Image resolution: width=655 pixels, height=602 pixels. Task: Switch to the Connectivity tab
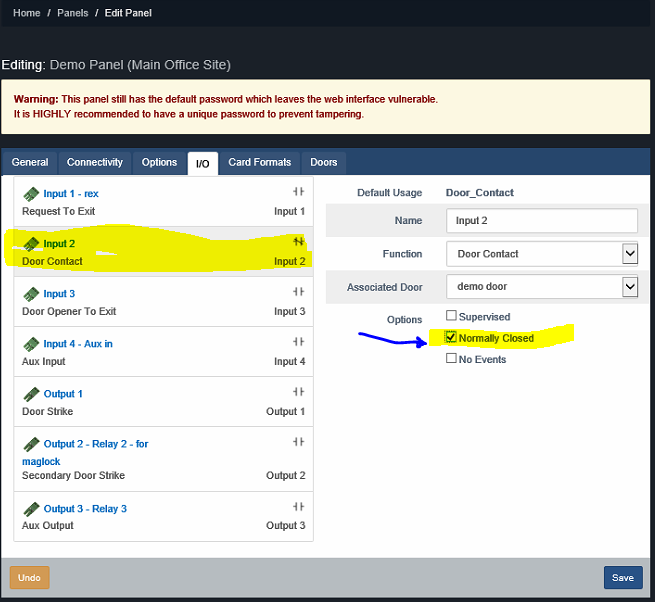click(x=95, y=162)
